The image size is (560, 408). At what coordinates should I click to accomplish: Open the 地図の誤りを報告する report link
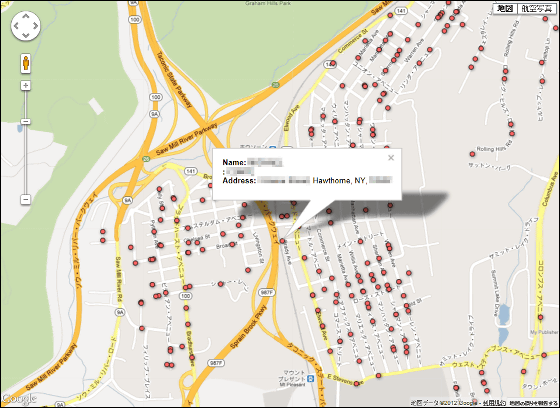coord(534,403)
